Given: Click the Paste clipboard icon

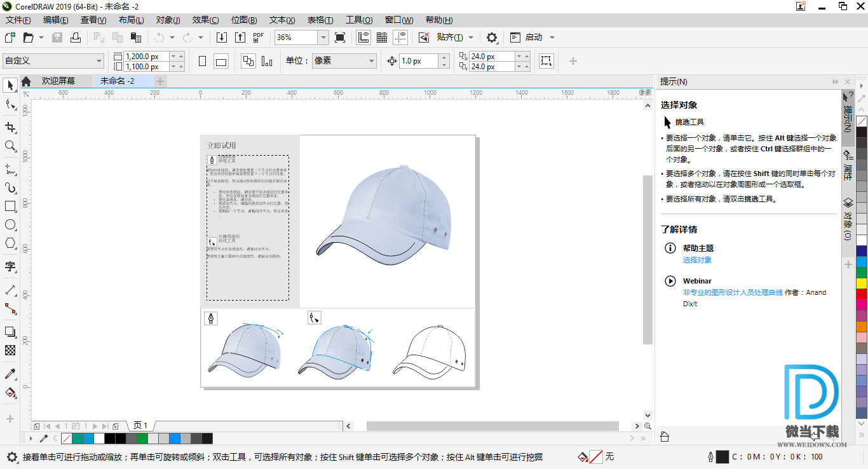Looking at the screenshot, I should pyautogui.click(x=135, y=37).
